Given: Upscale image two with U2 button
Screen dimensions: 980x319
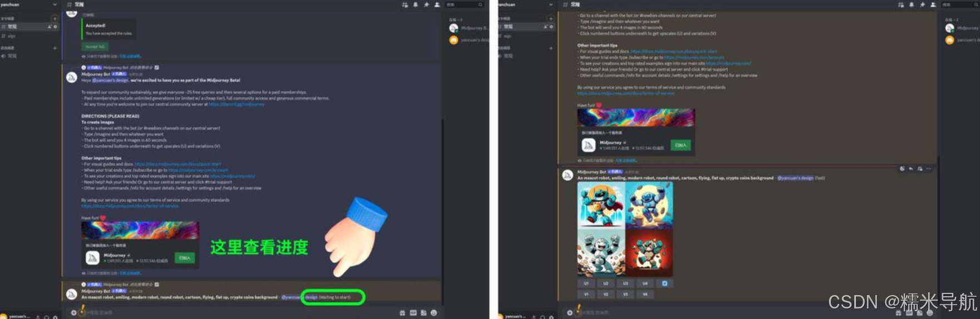Looking at the screenshot, I should click(606, 283).
